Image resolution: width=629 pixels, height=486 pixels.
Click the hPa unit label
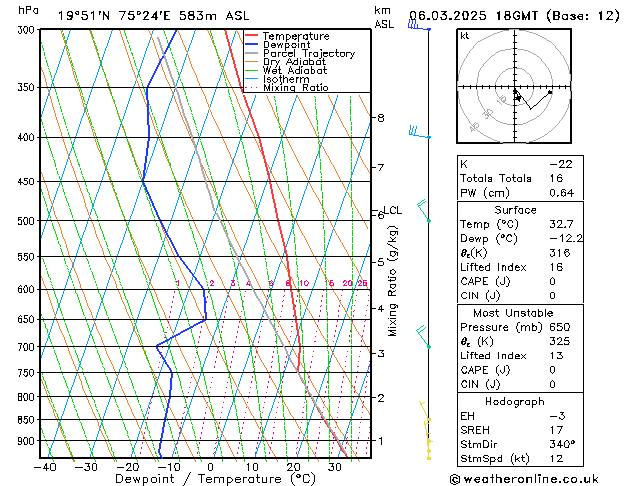coord(28,10)
